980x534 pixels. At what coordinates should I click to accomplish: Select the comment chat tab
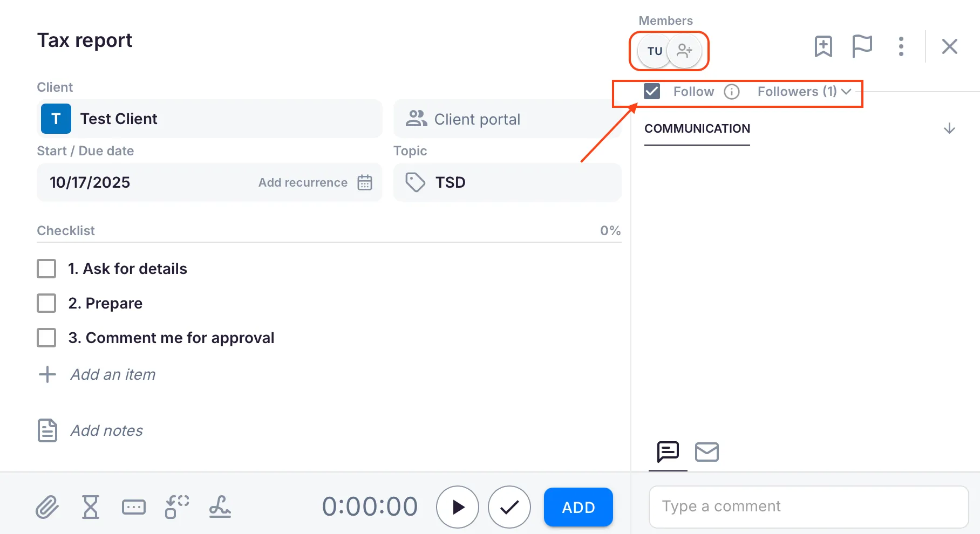(668, 452)
